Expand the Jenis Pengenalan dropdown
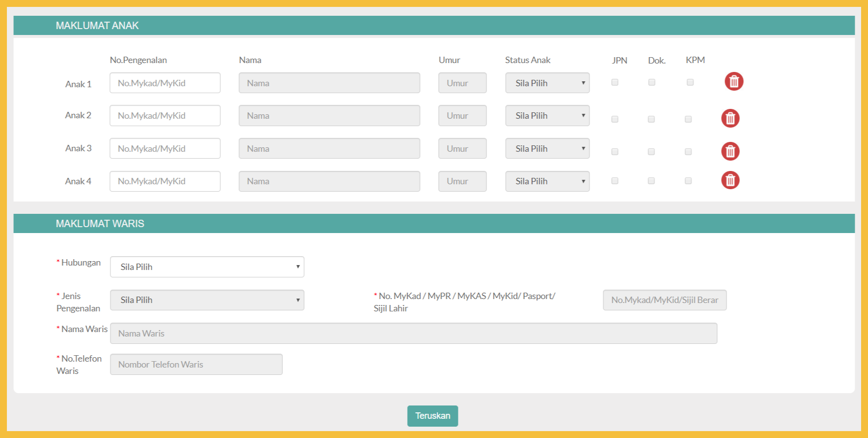 (207, 300)
